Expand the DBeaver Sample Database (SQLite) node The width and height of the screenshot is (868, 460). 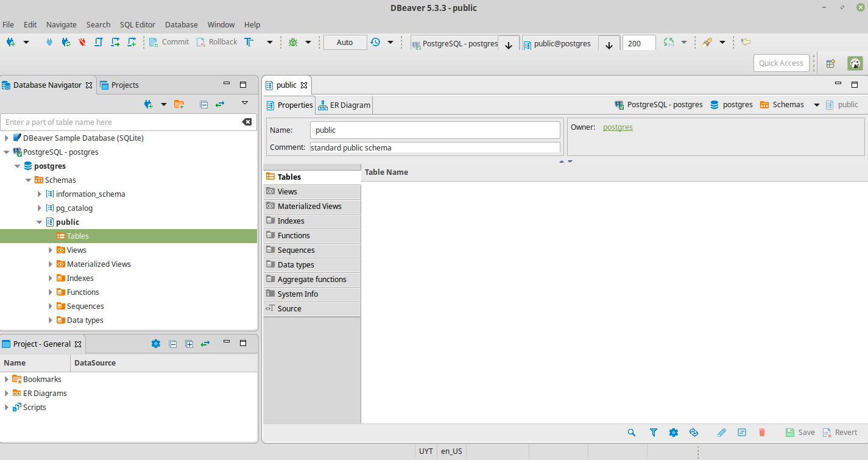(6, 138)
